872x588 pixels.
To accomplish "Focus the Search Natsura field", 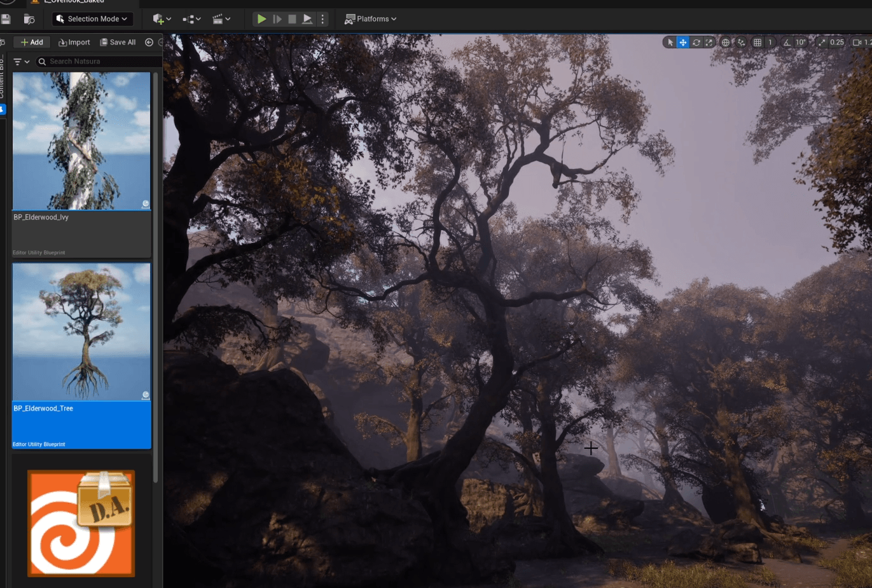I will [99, 62].
